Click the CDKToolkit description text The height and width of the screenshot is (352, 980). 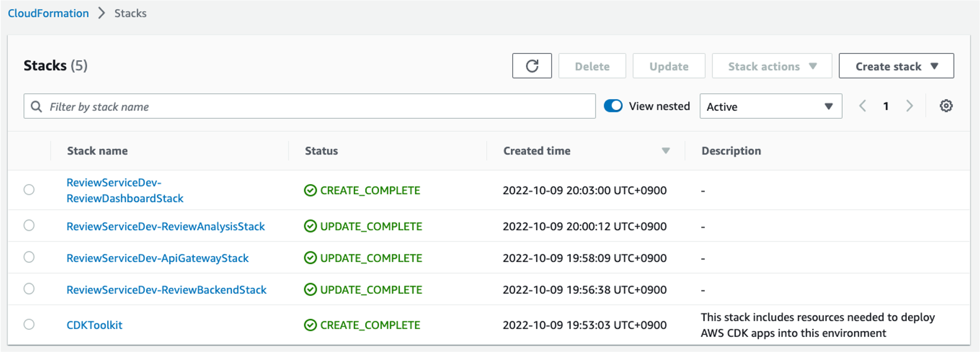pos(817,325)
